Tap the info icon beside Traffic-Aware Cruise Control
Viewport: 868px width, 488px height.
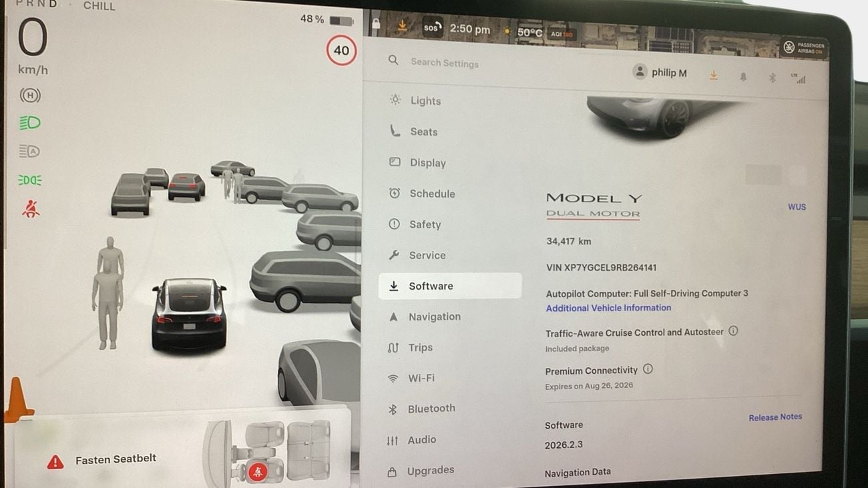tap(733, 330)
